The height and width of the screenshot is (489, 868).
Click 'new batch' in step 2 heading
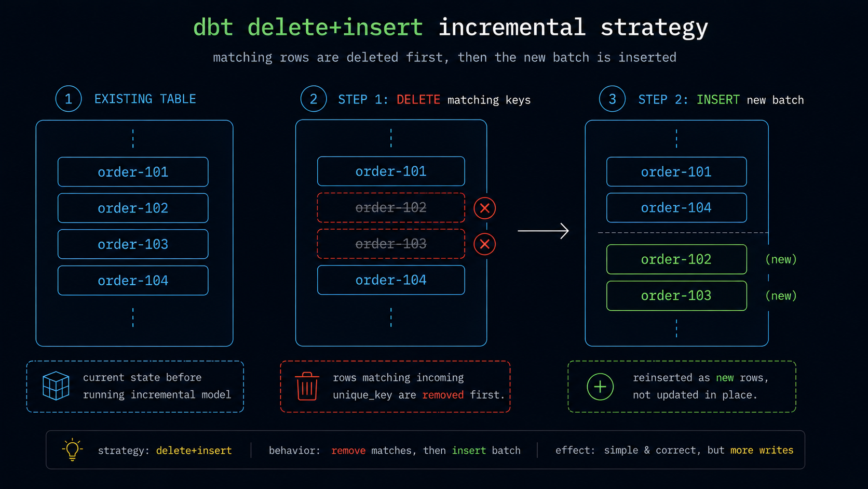(775, 100)
